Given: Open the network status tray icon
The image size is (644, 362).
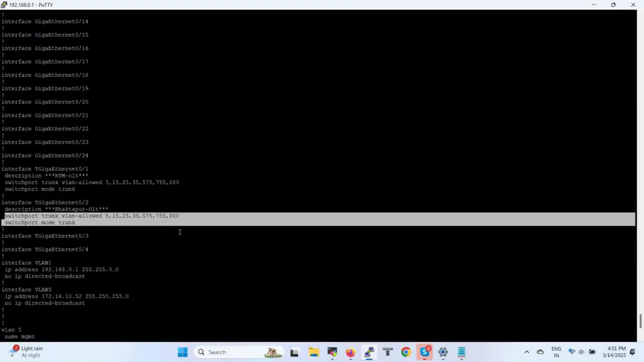Looking at the screenshot, I should (572, 352).
